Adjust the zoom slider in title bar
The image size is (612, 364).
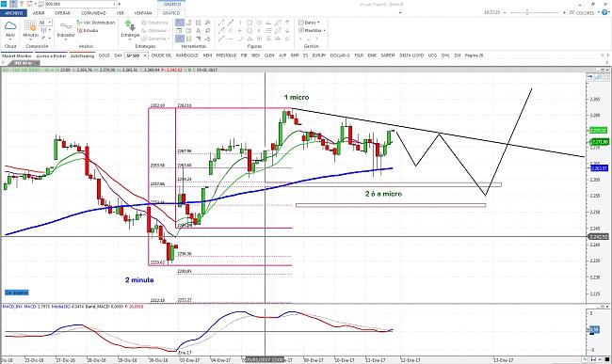[527, 12]
